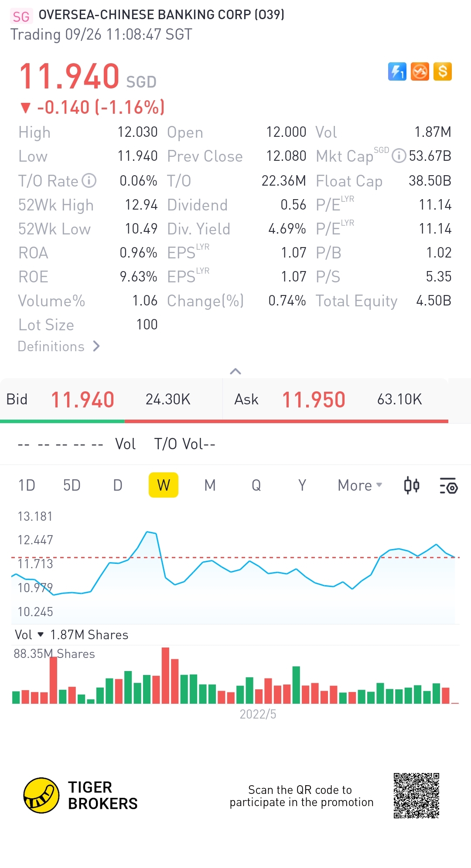Open chart indicator settings icon

(448, 485)
